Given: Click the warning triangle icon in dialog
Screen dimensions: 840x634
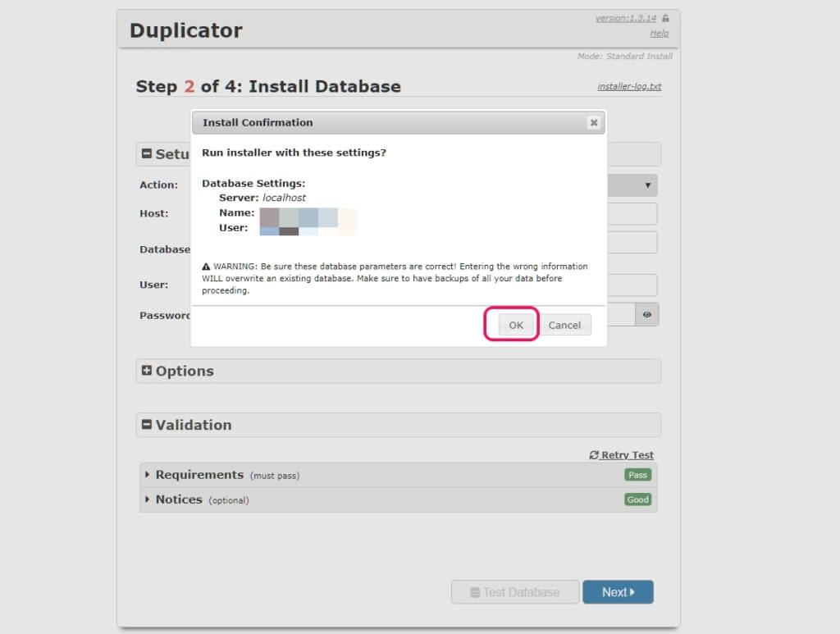Looking at the screenshot, I should [206, 267].
